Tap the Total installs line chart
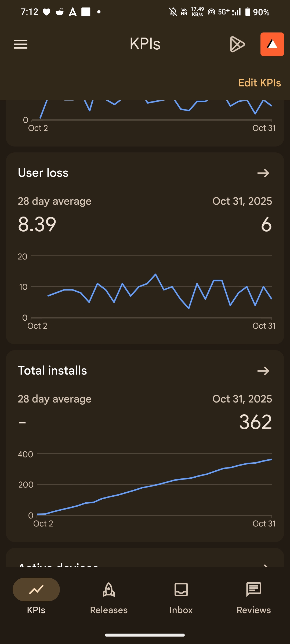The image size is (290, 644). (154, 486)
